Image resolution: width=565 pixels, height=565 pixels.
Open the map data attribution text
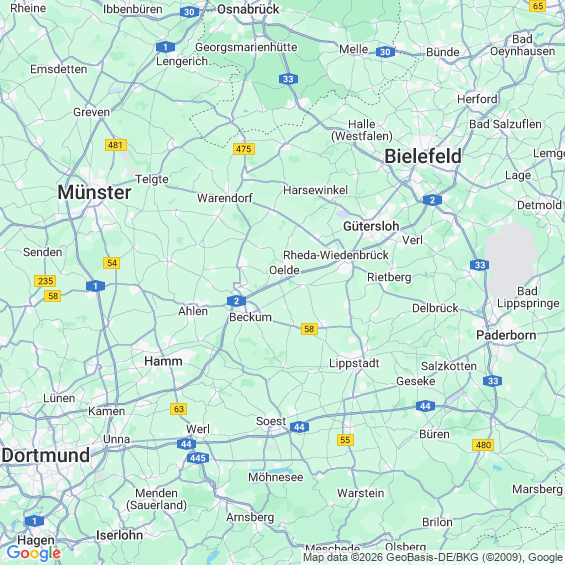coord(433,557)
